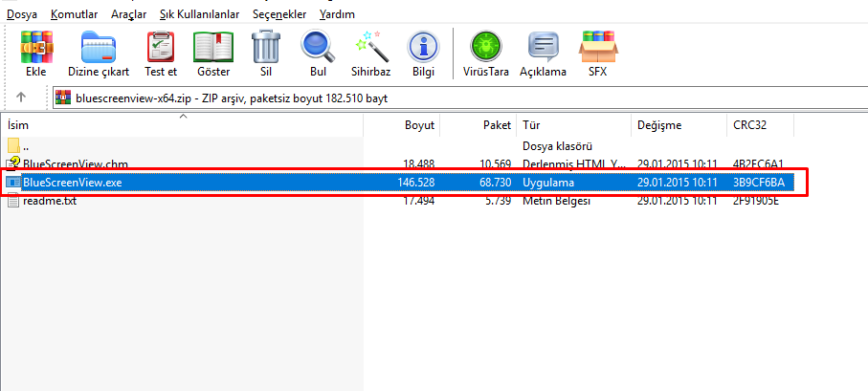The image size is (868, 391).
Task: Click the Sil trash can icon
Action: click(x=266, y=47)
